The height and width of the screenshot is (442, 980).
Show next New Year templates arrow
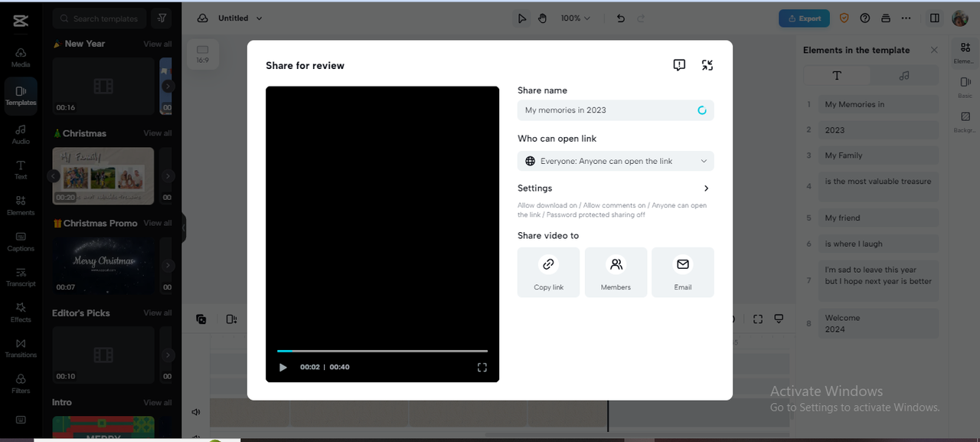(168, 87)
